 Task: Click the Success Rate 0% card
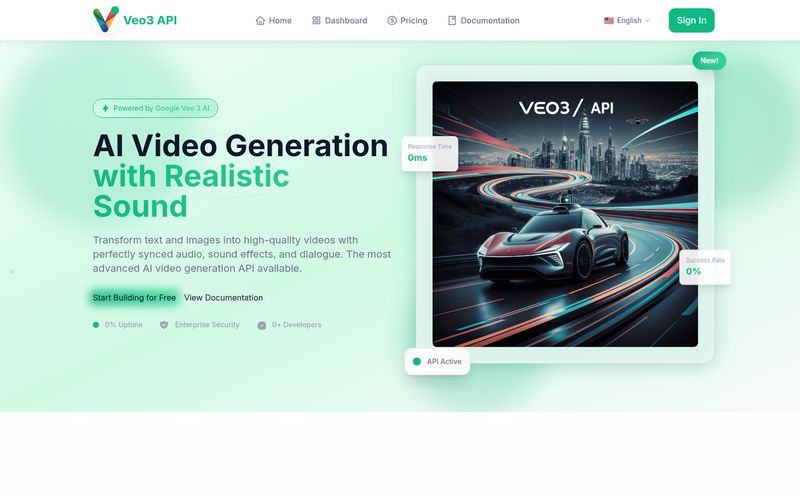[705, 267]
